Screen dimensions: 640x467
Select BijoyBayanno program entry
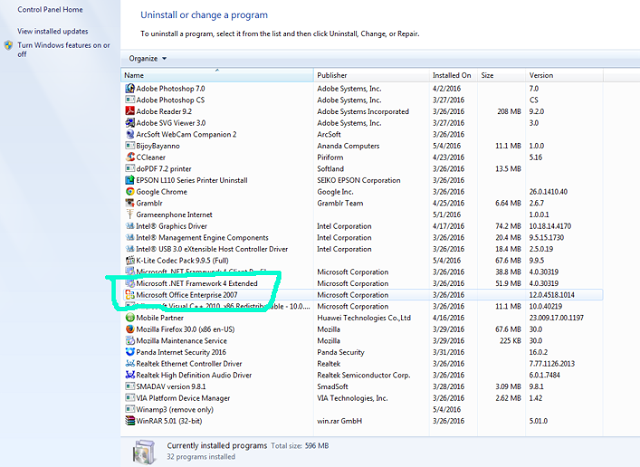pos(362,146)
